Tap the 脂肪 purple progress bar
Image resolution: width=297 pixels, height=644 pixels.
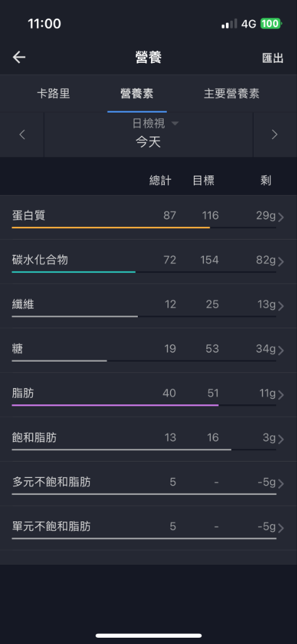115,405
